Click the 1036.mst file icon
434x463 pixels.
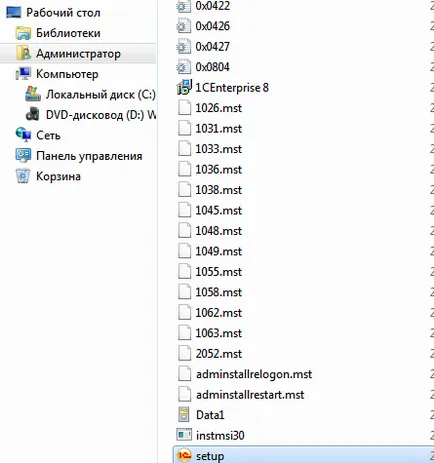[x=184, y=169]
